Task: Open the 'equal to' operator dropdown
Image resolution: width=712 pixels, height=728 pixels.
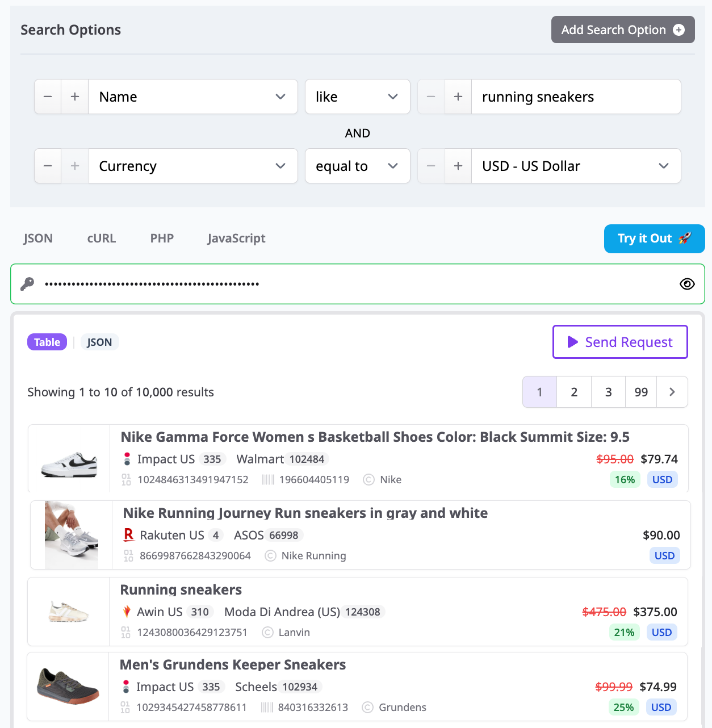Action: coord(358,166)
